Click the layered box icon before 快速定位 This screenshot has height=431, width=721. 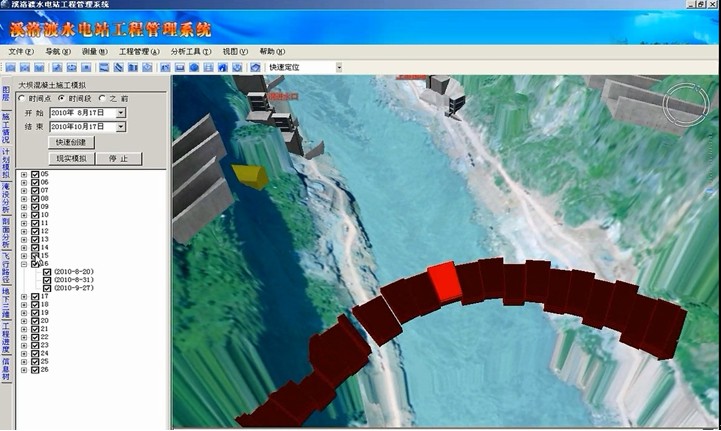pyautogui.click(x=256, y=68)
